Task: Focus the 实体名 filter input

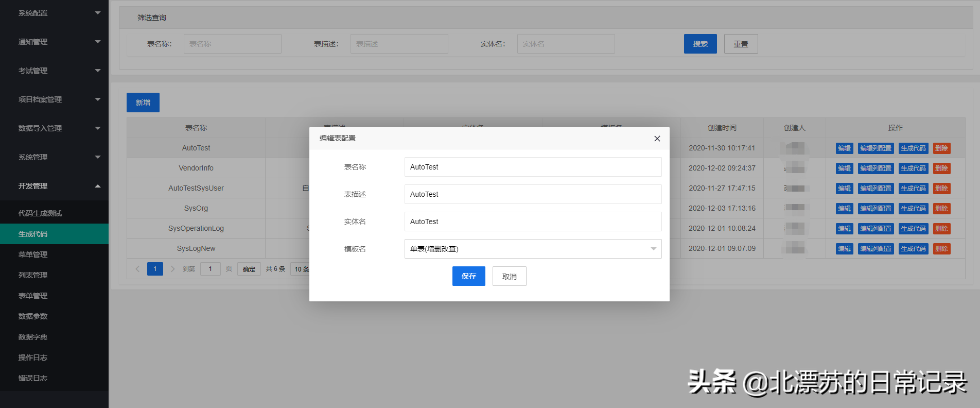Action: [x=566, y=44]
